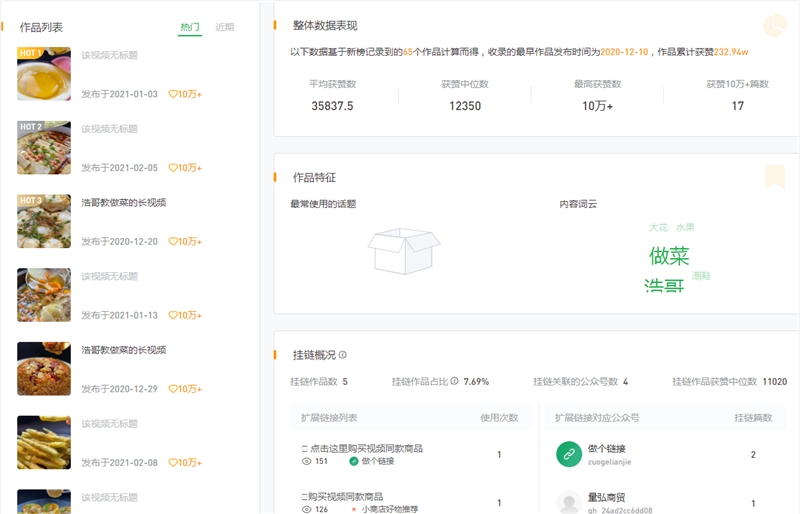This screenshot has width=800, height=514.
Task: Click the heart icon on HOT 1 video
Action: tap(172, 94)
